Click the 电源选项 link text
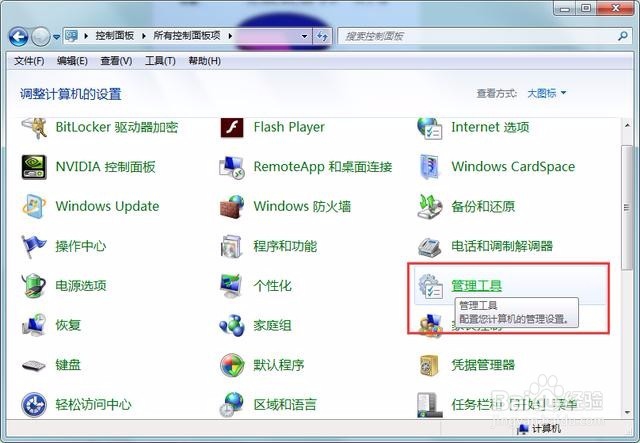 click(81, 286)
